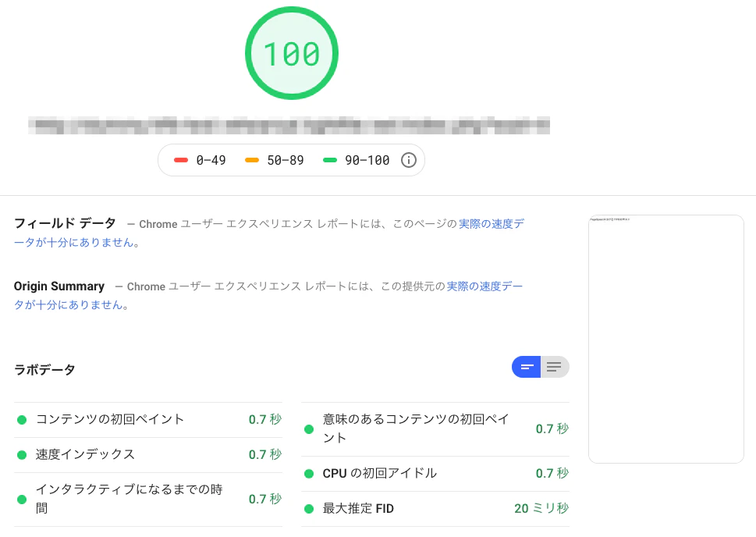Viewport: 756px width, 537px height.
Task: Click the 0.7 秒 value for 速度インデックス
Action: point(265,454)
